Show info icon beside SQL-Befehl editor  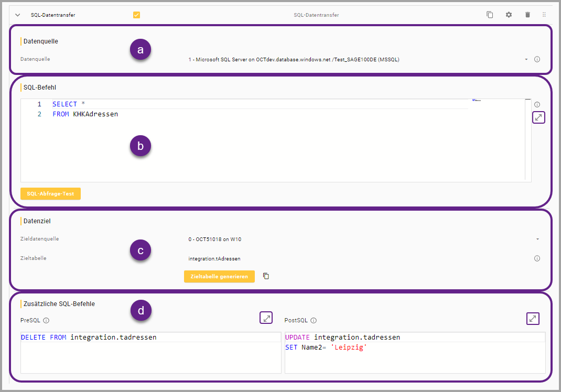537,105
